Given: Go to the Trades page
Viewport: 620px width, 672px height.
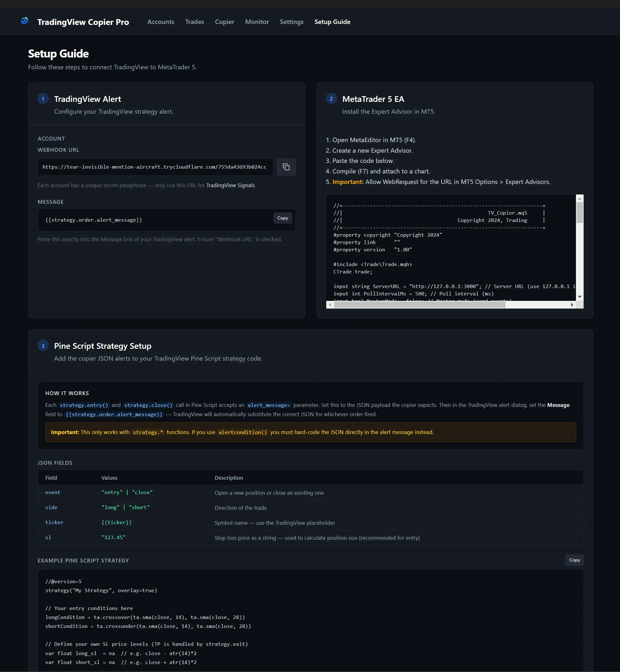Looking at the screenshot, I should [195, 22].
